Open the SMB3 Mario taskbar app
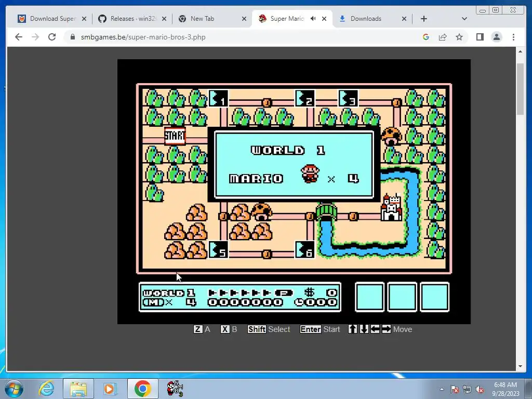 175,389
